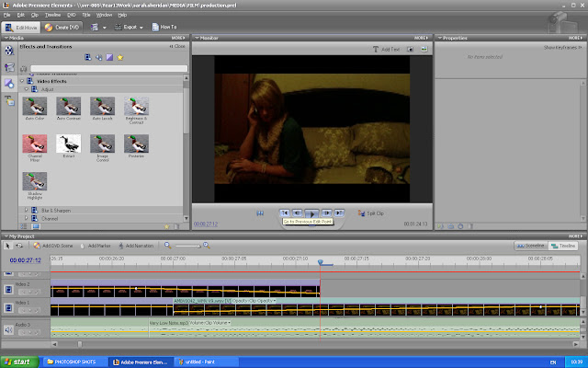588x368 pixels.
Task: Click Add DVD Scene button
Action: [53, 246]
